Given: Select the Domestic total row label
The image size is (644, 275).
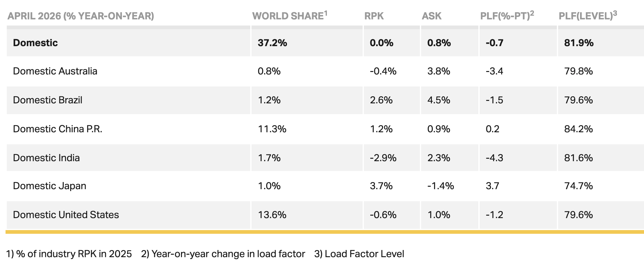Looking at the screenshot, I should point(35,43).
